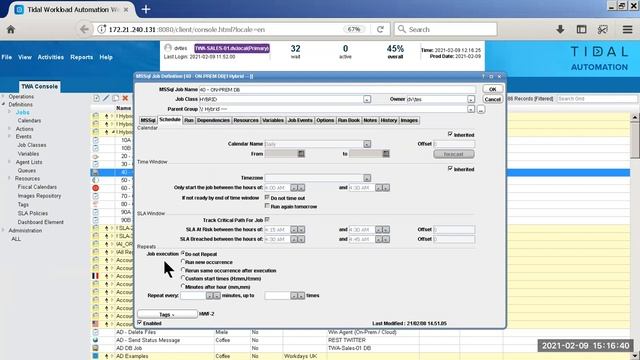Toggle the Calendar Inherited checkbox

point(450,134)
